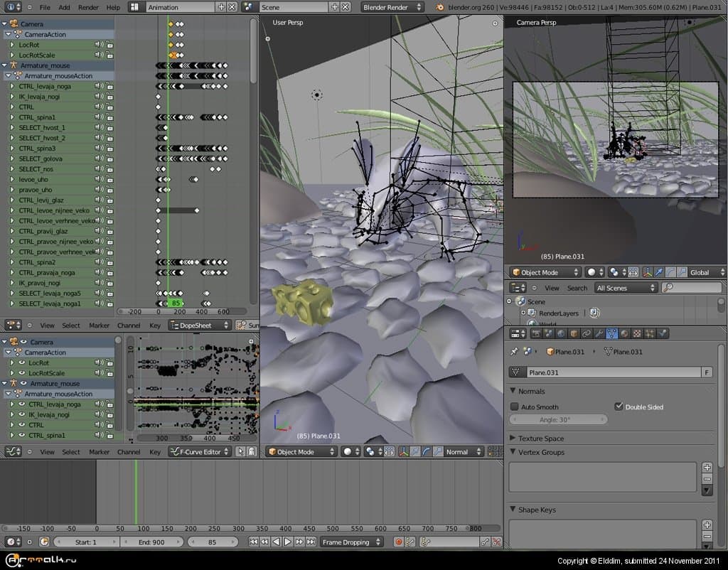Jump to the timeline's last frame
This screenshot has width=728, height=570.
[x=311, y=542]
